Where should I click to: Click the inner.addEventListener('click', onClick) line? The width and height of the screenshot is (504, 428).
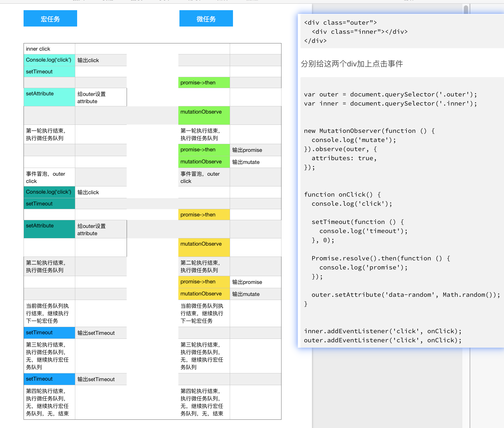point(383,331)
